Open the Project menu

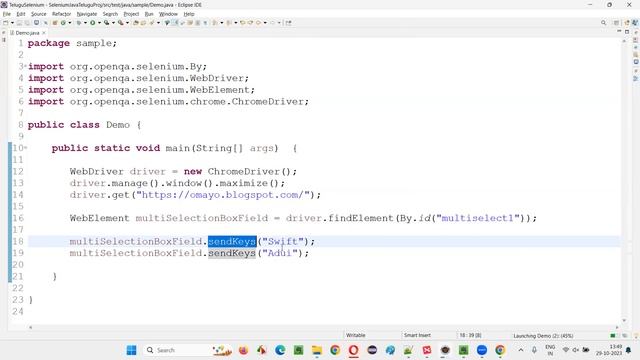131,14
